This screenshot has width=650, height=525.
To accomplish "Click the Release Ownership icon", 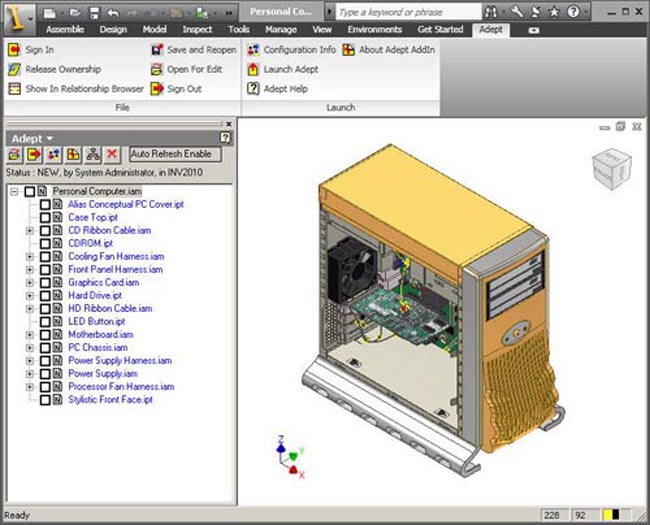I will [14, 69].
